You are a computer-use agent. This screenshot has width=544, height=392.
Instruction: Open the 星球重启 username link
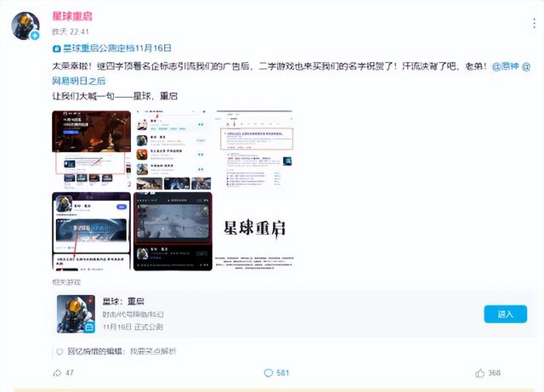click(72, 16)
